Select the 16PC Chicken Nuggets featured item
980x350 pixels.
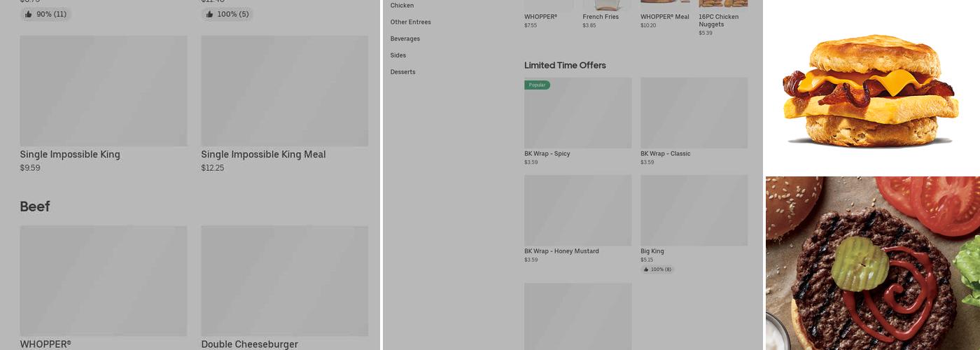[x=723, y=17]
